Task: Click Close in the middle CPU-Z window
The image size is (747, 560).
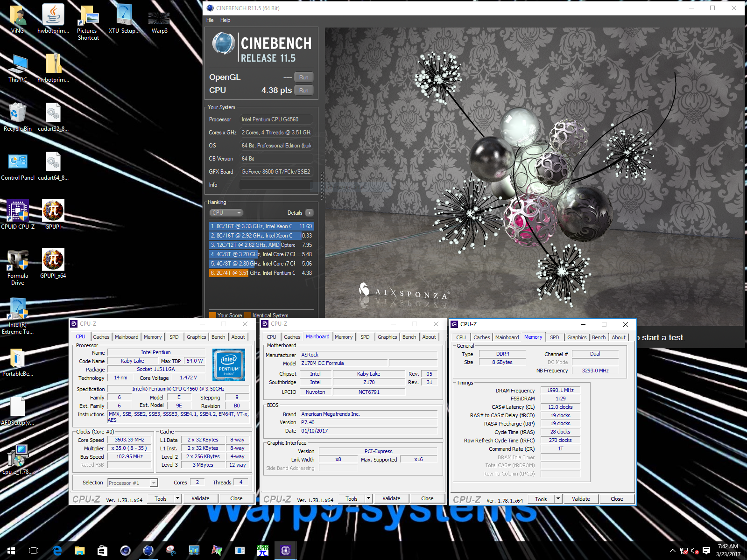Action: click(x=427, y=498)
